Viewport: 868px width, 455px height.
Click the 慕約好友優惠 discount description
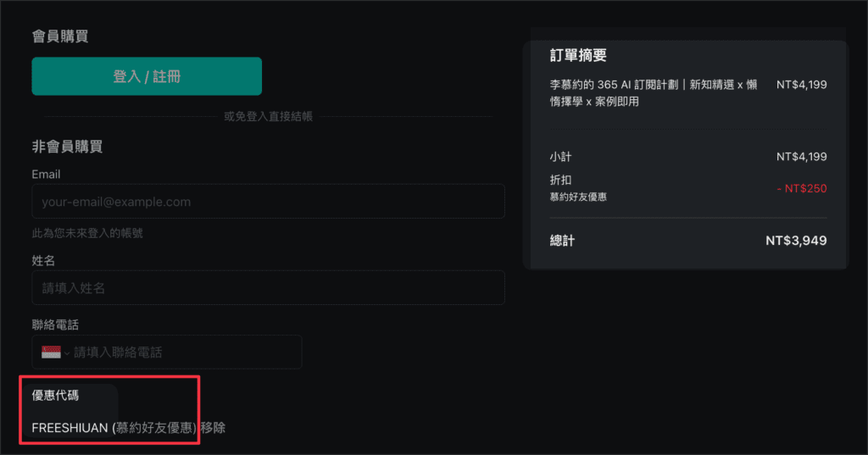coord(578,197)
